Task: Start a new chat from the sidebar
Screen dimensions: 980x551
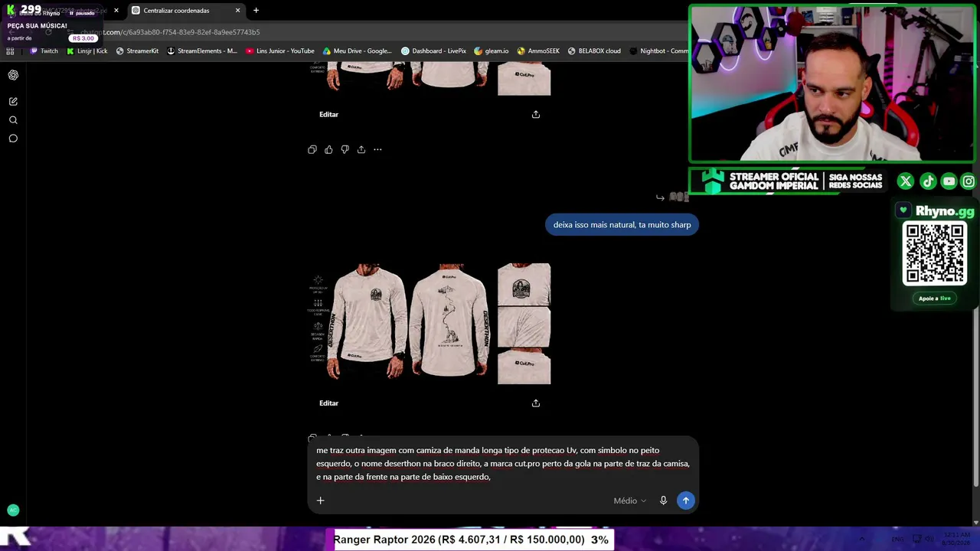Action: (13, 101)
